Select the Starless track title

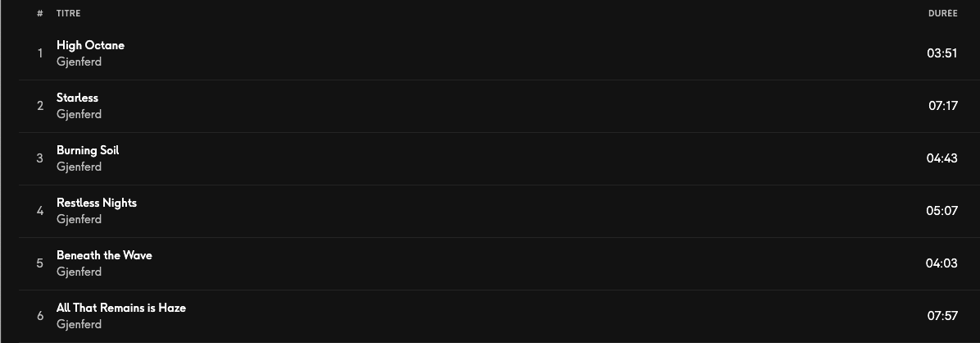[77, 98]
